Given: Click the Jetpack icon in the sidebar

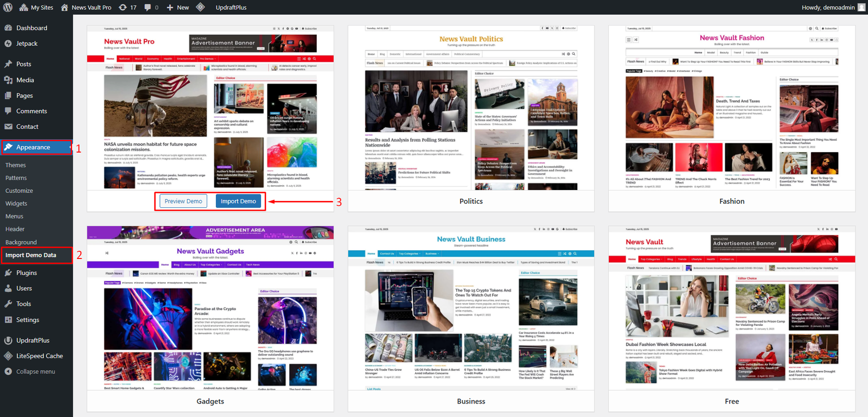Looking at the screenshot, I should [x=8, y=43].
